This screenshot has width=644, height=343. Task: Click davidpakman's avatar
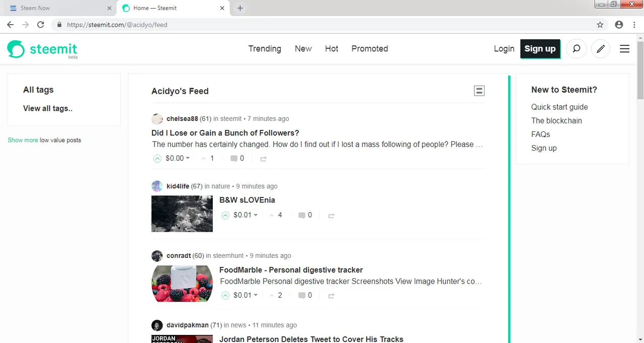click(157, 325)
